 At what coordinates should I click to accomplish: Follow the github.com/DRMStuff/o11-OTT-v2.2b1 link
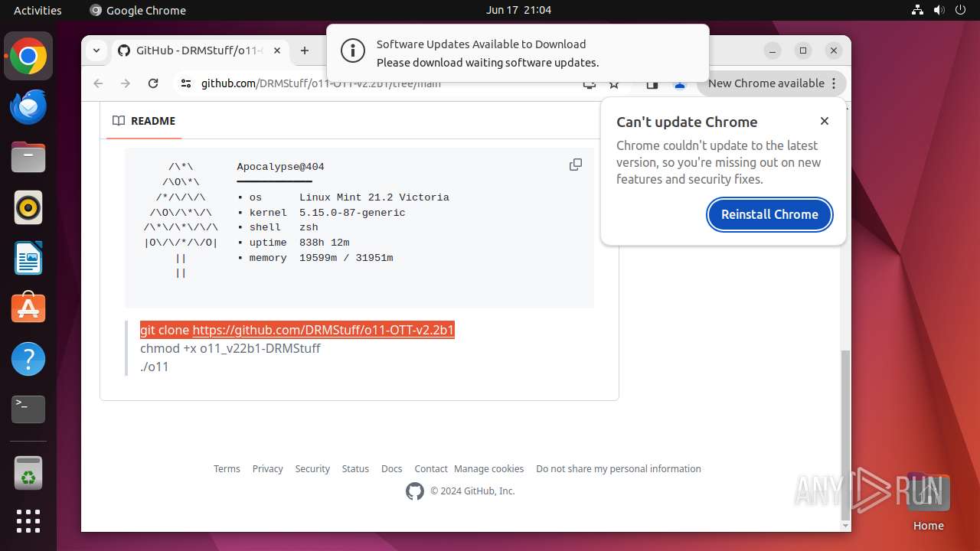(323, 330)
